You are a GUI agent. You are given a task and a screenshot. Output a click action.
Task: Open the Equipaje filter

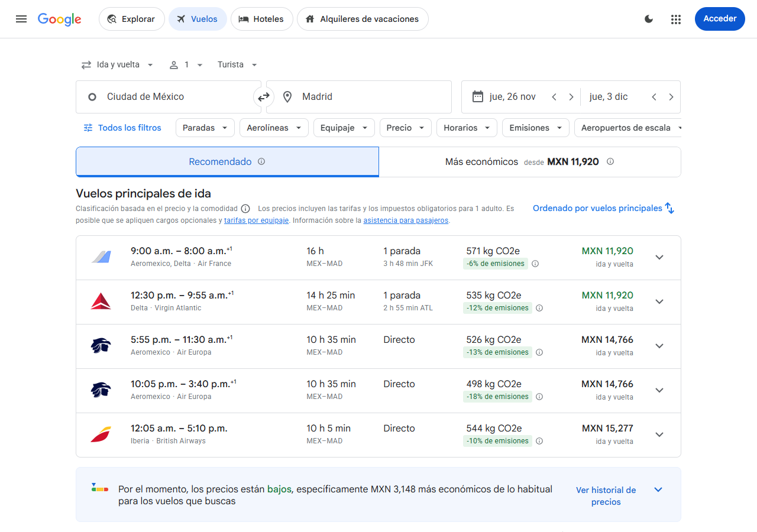[x=344, y=128]
